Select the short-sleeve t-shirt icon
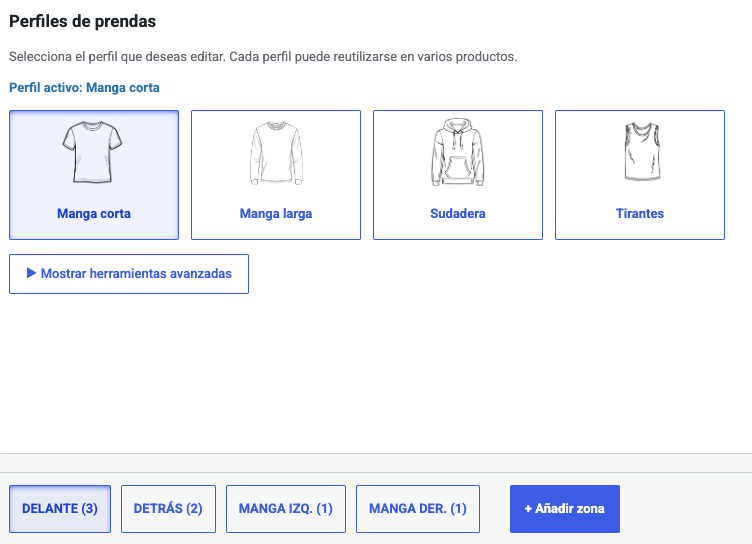This screenshot has height=544, width=752. (x=93, y=152)
